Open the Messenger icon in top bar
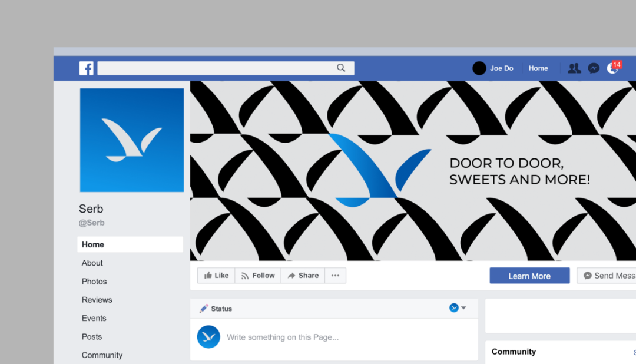636x364 pixels. pyautogui.click(x=594, y=68)
